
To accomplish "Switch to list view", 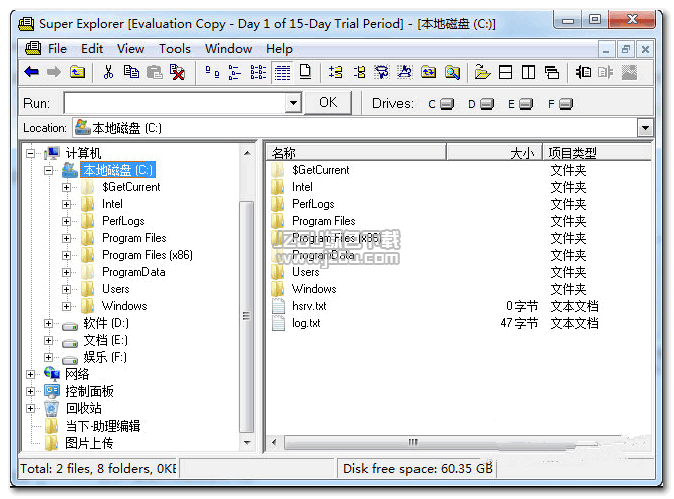I will click(258, 72).
